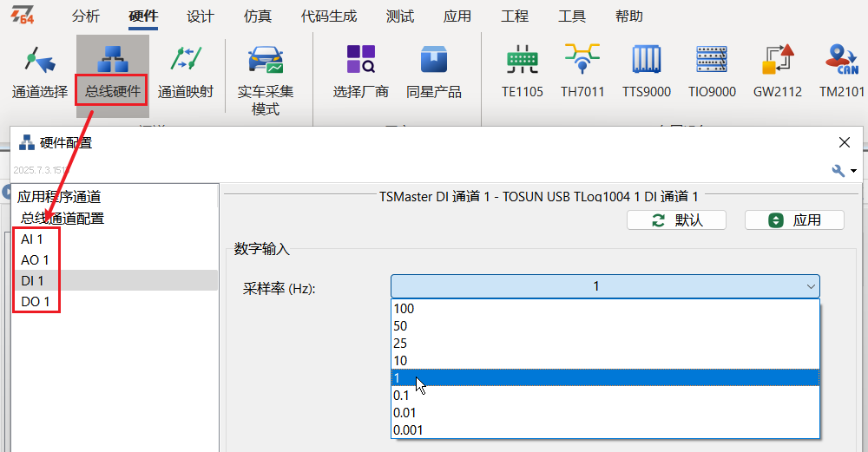Open the 帮助 tab
The height and width of the screenshot is (452, 868).
[629, 16]
